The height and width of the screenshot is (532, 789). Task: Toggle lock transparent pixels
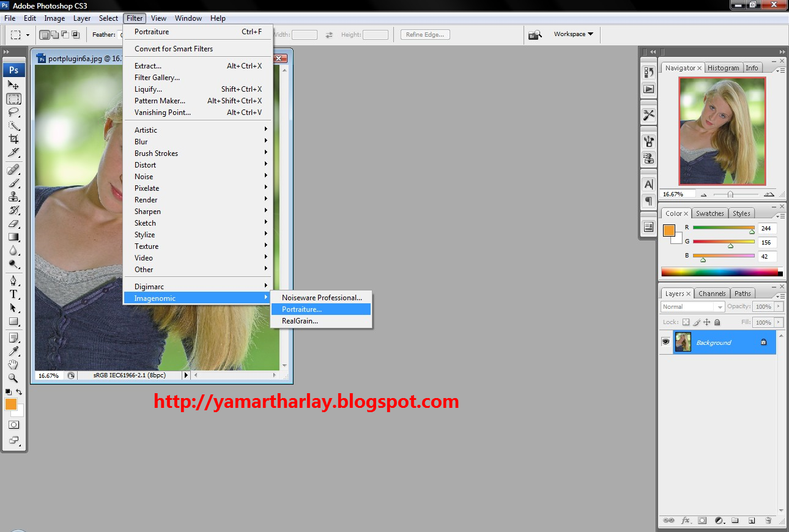coord(686,322)
